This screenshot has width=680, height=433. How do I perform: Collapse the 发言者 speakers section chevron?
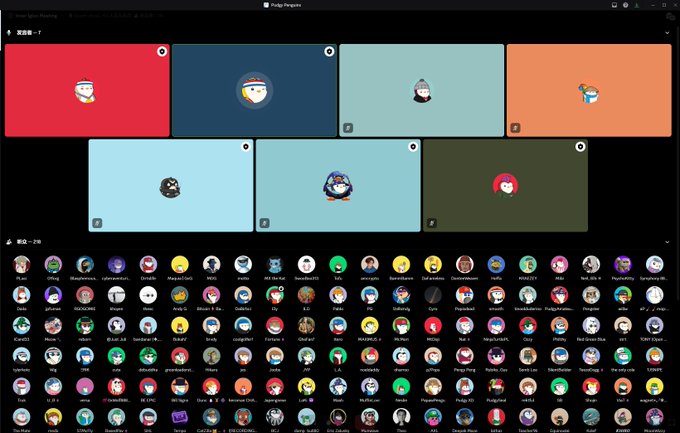click(667, 33)
